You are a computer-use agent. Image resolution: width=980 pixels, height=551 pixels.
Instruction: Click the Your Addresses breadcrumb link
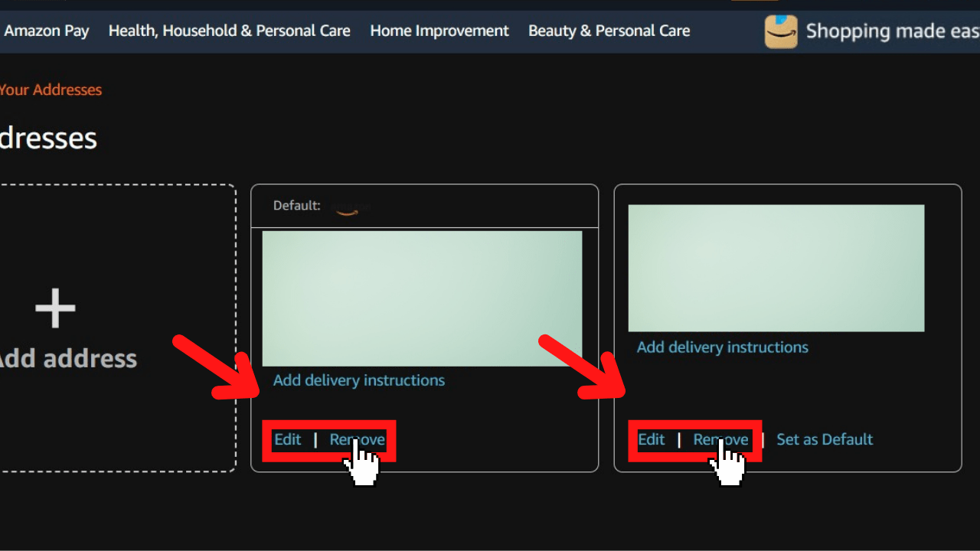tap(51, 90)
